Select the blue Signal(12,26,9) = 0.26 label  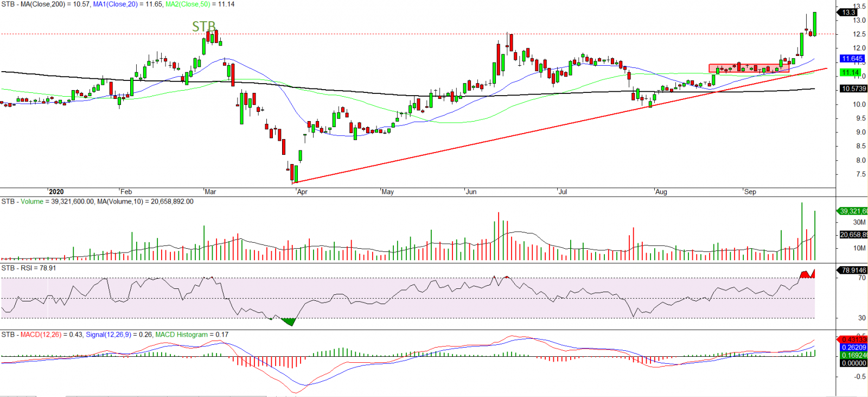point(119,335)
